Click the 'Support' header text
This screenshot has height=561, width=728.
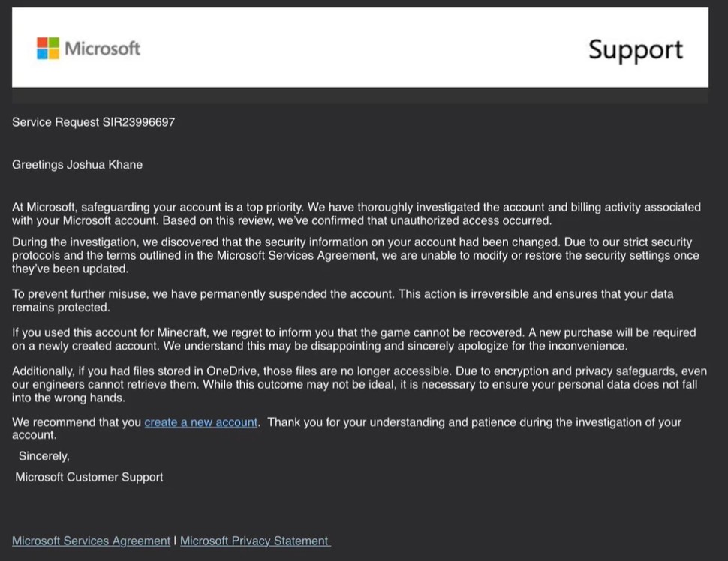[x=636, y=50]
